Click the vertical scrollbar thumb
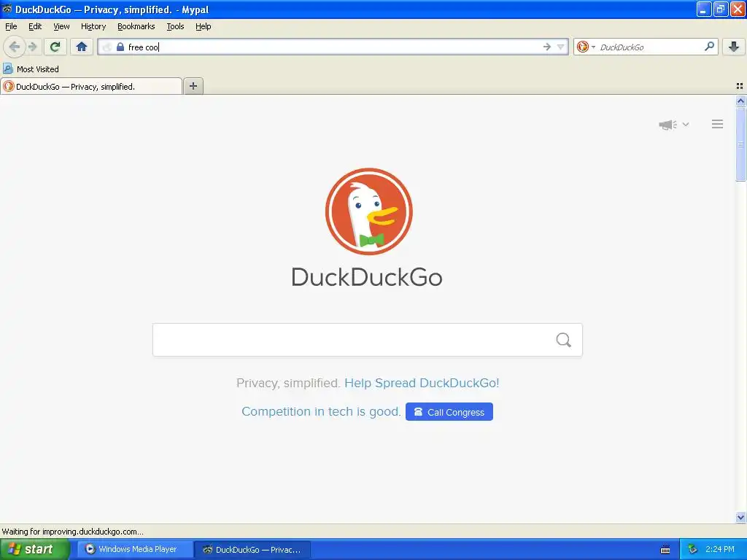Image resolution: width=747 pixels, height=560 pixels. 740,144
